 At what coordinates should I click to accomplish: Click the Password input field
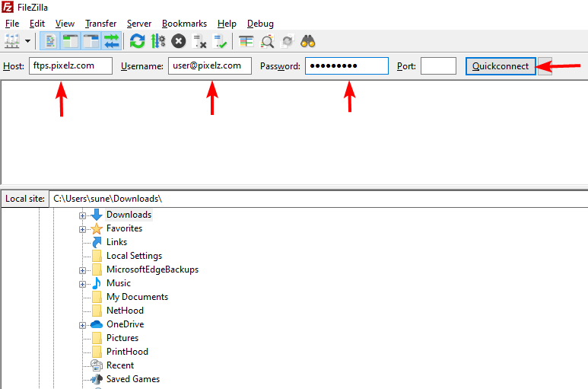click(x=347, y=65)
